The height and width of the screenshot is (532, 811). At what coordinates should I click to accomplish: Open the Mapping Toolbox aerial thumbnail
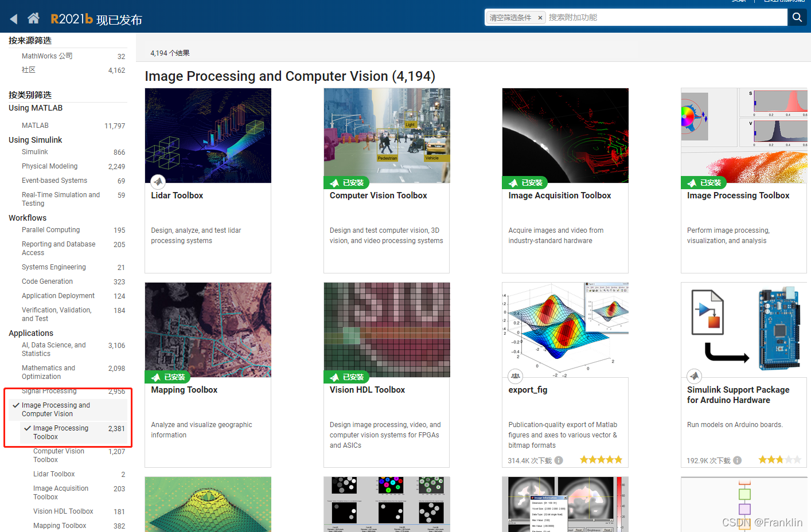pos(208,330)
